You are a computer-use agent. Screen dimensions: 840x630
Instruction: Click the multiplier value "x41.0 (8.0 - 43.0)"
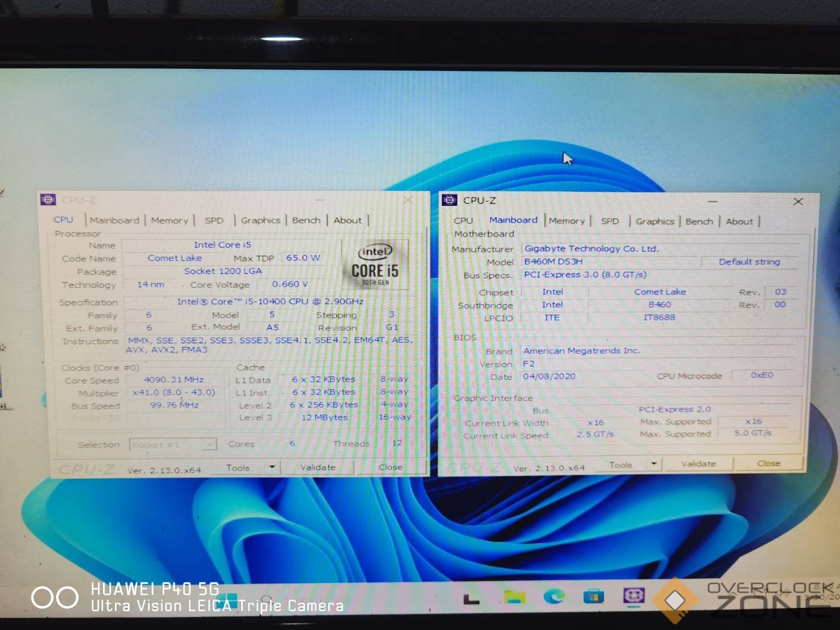[x=173, y=392]
